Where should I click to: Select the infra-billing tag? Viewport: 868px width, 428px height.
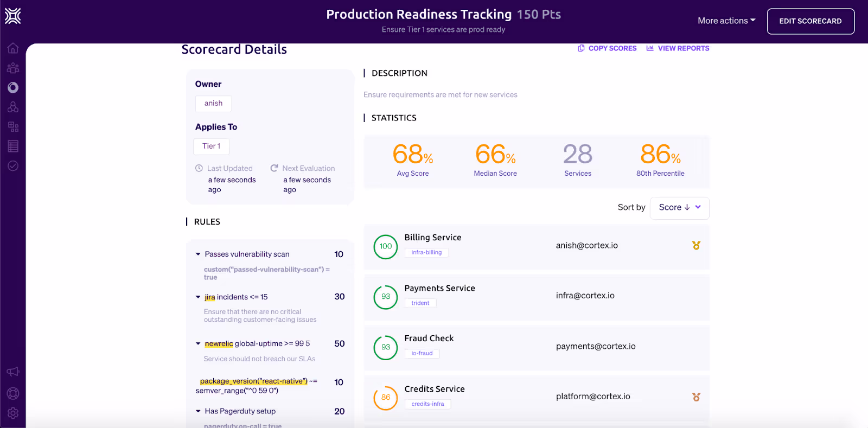[x=426, y=253]
